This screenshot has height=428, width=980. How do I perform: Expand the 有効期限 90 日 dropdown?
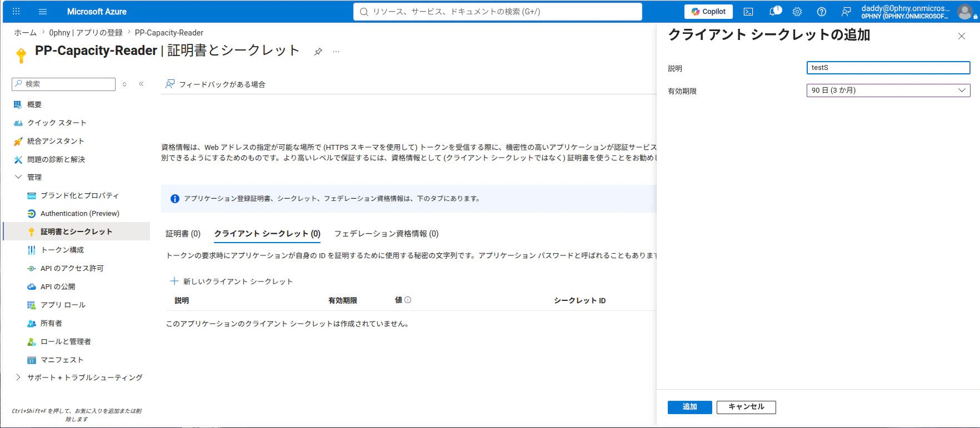(888, 90)
